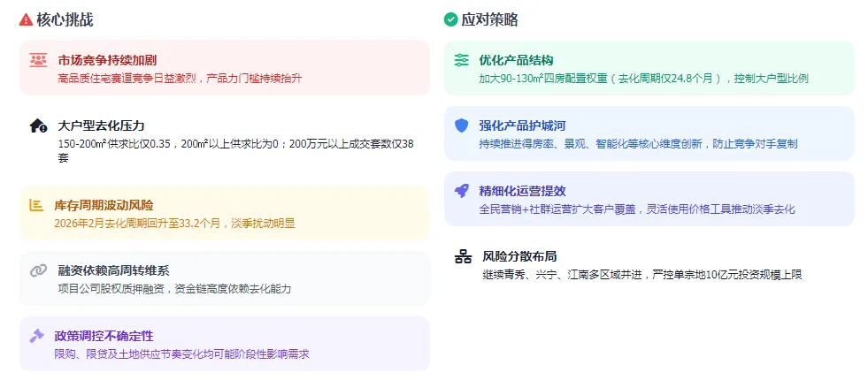
Task: Click the green sliders icon
Action: click(x=461, y=60)
